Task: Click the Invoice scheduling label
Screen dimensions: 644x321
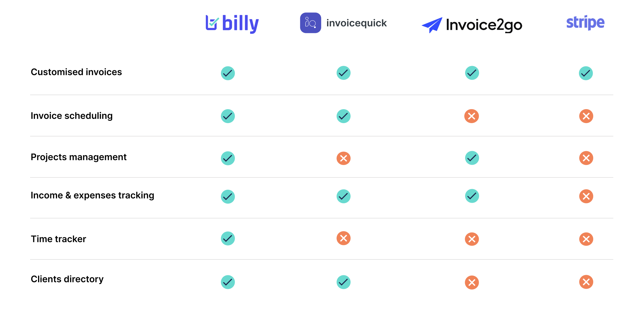Action: coord(72,116)
